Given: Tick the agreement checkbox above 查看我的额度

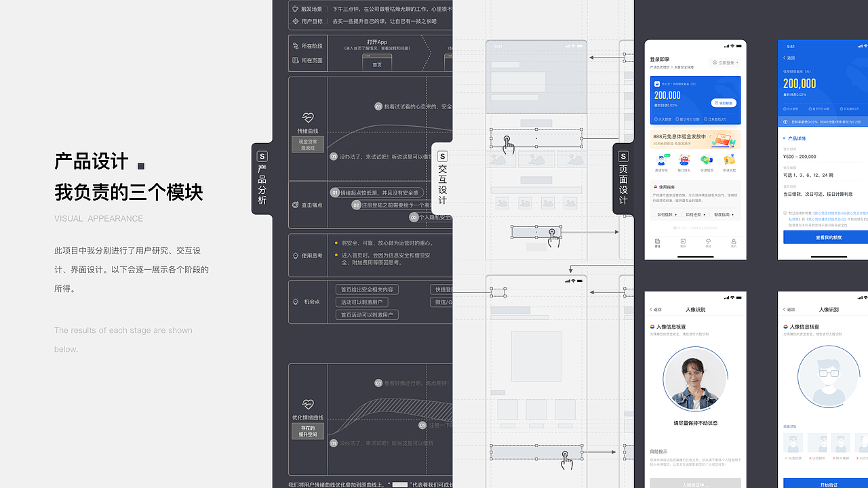Looking at the screenshot, I should coord(785,213).
